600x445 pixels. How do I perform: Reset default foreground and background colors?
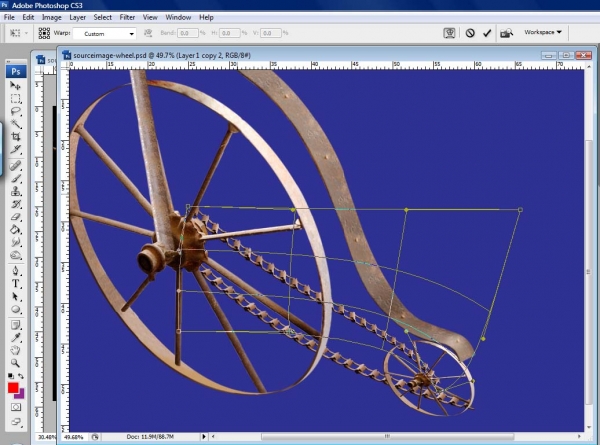tap(11, 376)
